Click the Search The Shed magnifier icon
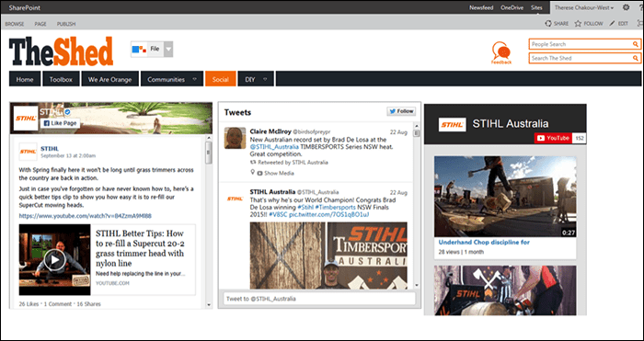 635,58
